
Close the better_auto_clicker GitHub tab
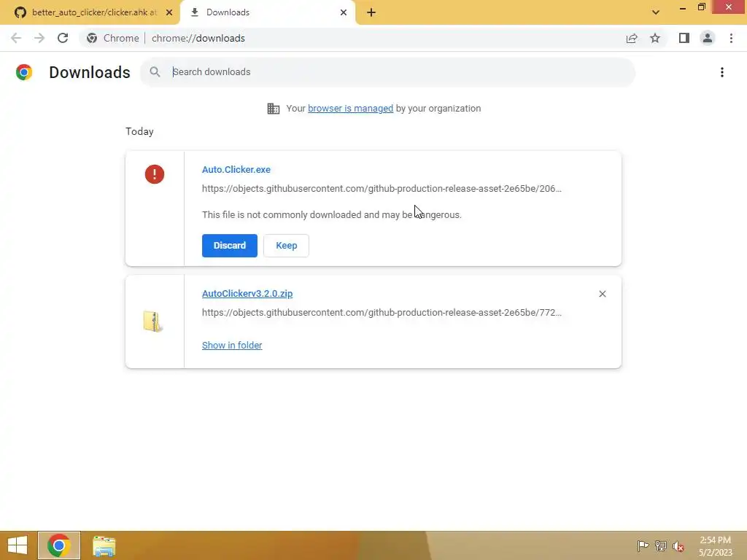coord(169,12)
